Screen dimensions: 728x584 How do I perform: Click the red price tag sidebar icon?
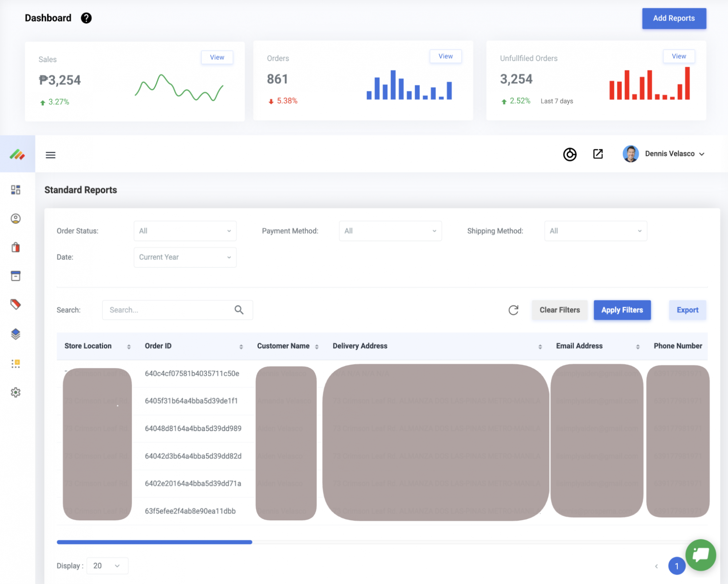16,304
